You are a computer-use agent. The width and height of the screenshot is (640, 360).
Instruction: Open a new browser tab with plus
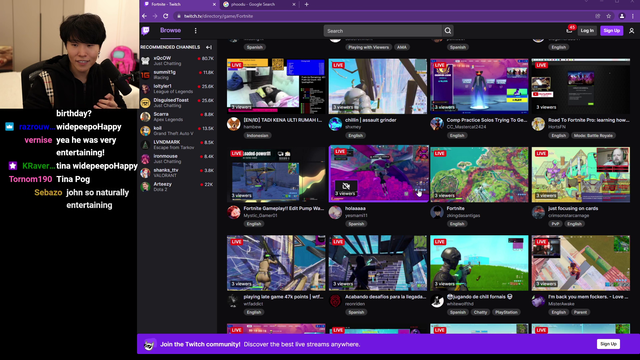point(307,4)
